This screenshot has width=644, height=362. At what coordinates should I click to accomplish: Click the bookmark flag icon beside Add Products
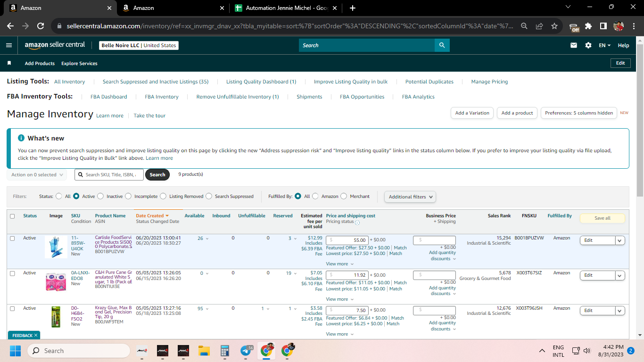coord(9,63)
